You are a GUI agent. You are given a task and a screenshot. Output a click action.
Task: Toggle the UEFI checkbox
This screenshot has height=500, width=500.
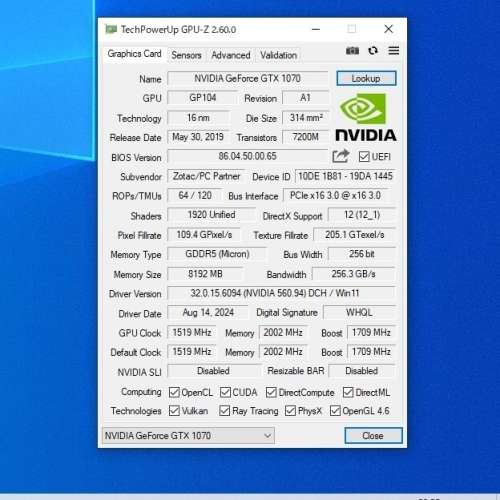tap(364, 156)
